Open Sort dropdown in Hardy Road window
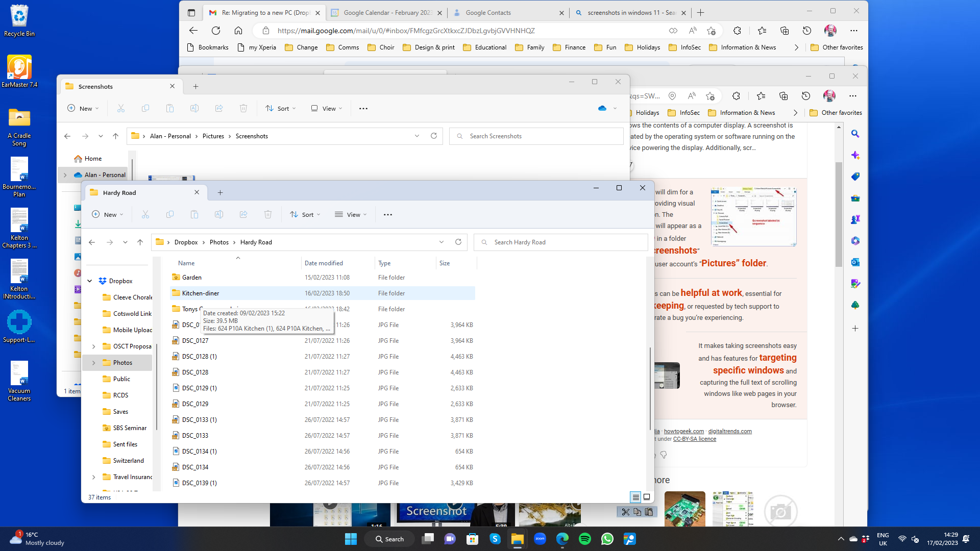The image size is (980, 551). coord(305,215)
